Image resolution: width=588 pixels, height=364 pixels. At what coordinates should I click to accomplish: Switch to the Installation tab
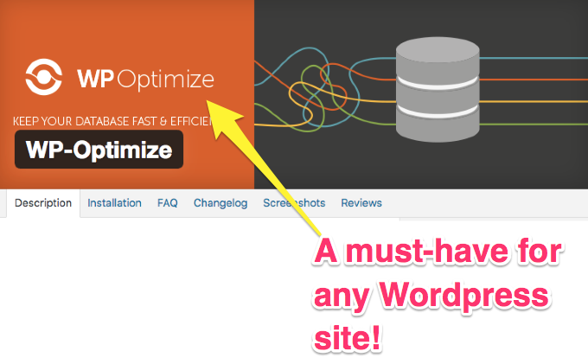(x=114, y=203)
